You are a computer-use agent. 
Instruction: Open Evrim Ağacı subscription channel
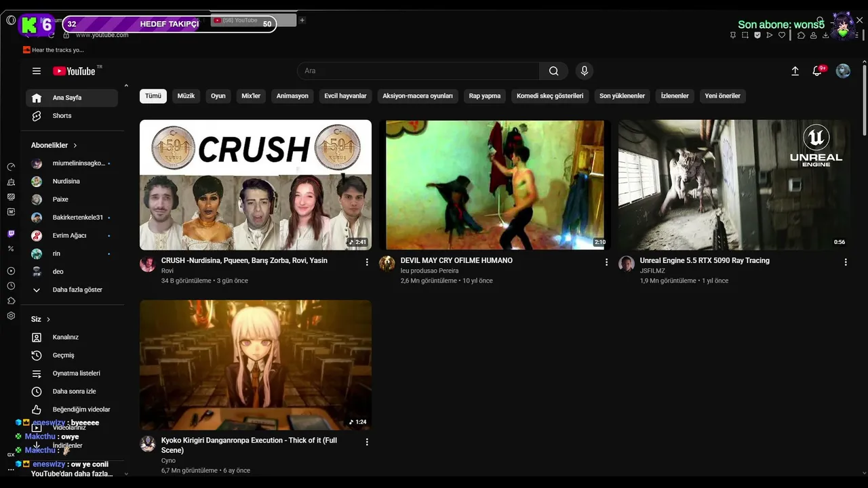72,236
